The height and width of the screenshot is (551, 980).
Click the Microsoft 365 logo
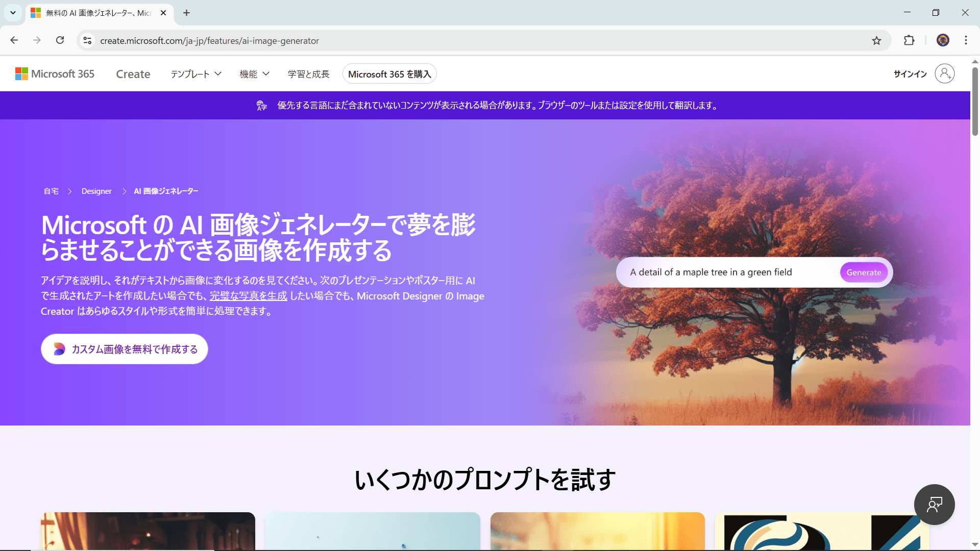55,74
